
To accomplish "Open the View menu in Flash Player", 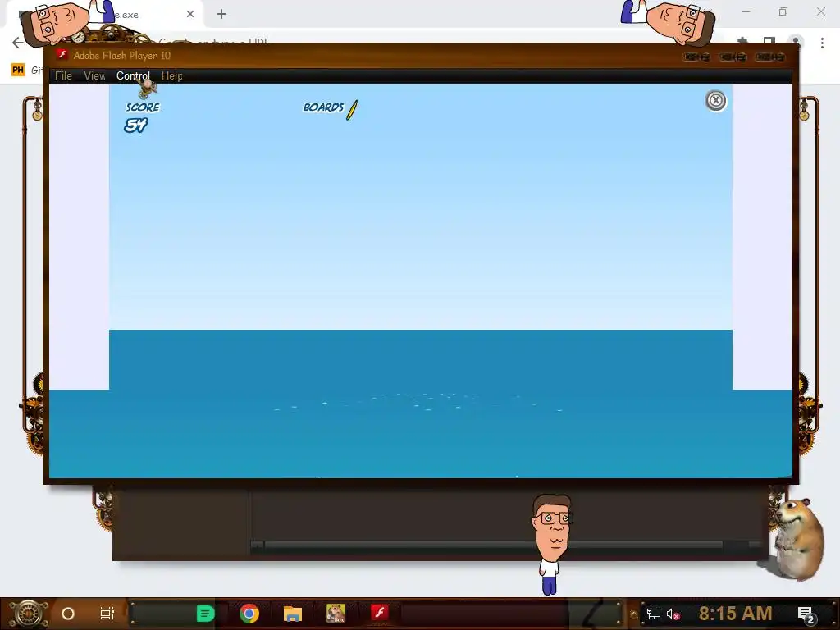I will pyautogui.click(x=94, y=76).
